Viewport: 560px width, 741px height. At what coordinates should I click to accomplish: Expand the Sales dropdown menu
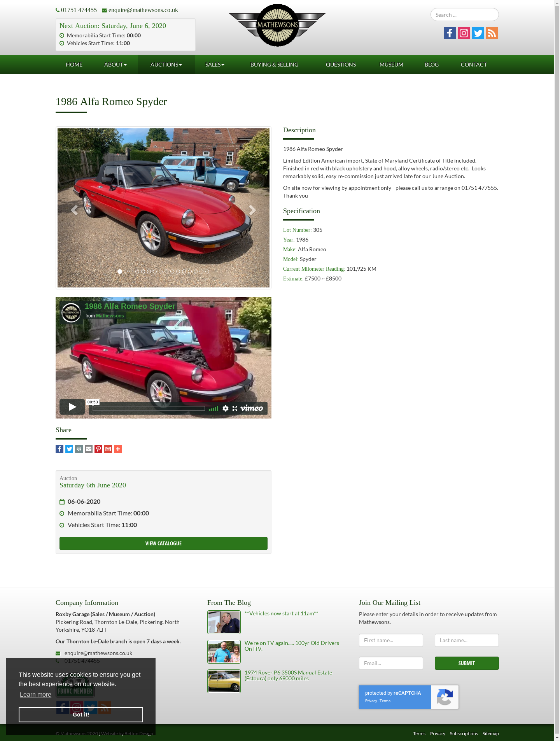pos(215,65)
